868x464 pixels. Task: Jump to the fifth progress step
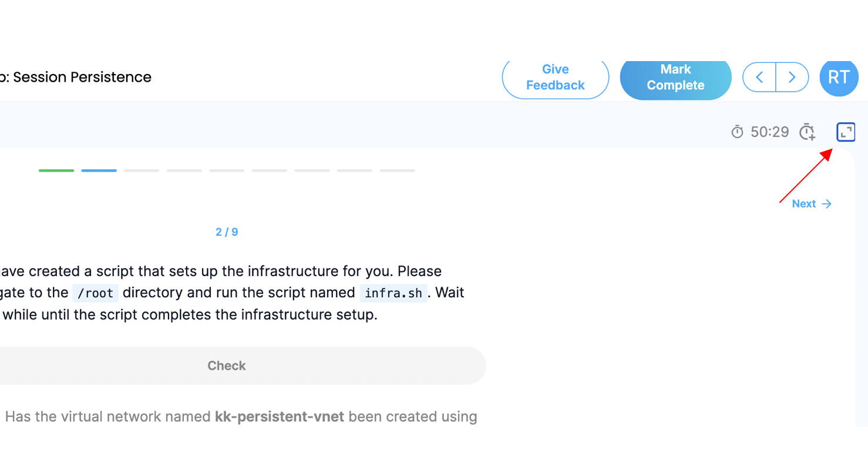click(x=227, y=170)
